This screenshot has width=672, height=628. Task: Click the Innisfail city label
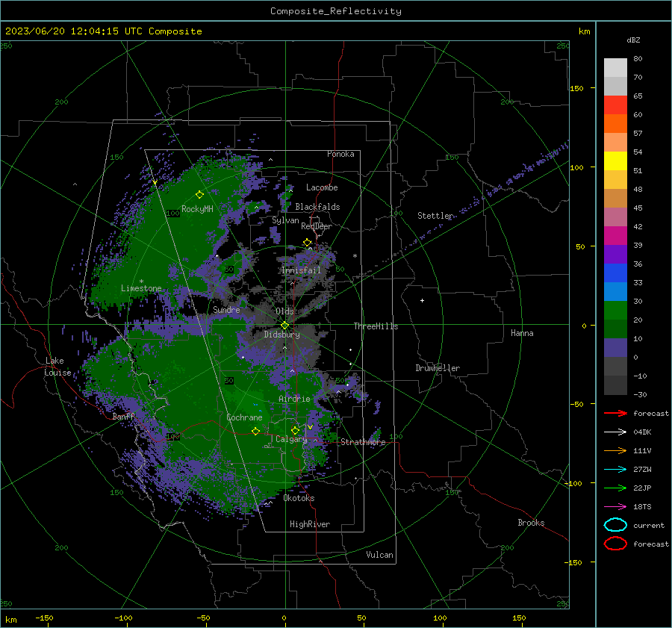pyautogui.click(x=301, y=270)
